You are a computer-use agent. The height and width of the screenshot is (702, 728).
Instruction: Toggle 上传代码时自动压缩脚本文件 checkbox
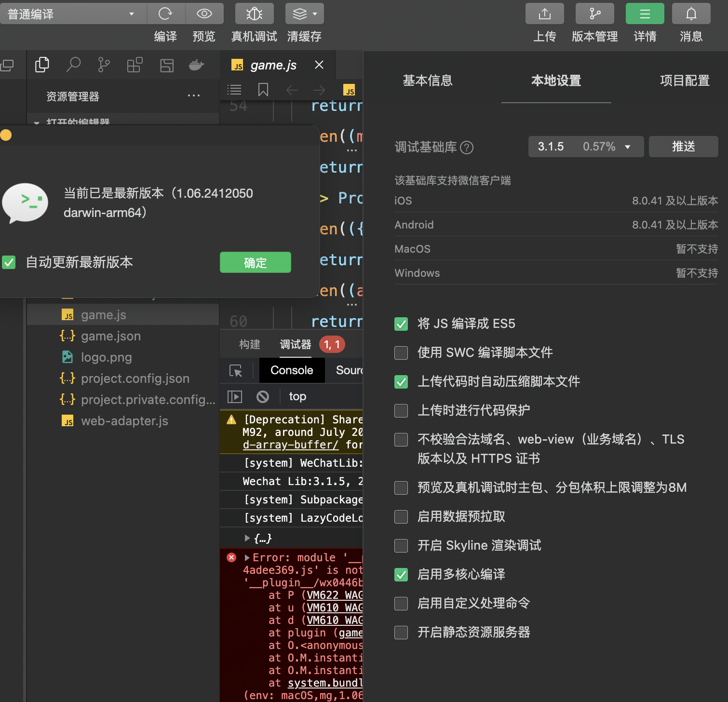click(401, 381)
